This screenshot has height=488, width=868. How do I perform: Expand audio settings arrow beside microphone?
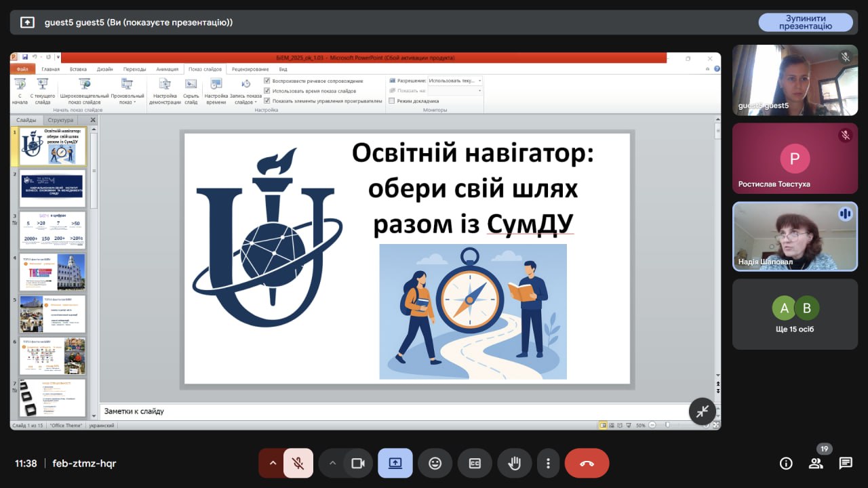273,464
